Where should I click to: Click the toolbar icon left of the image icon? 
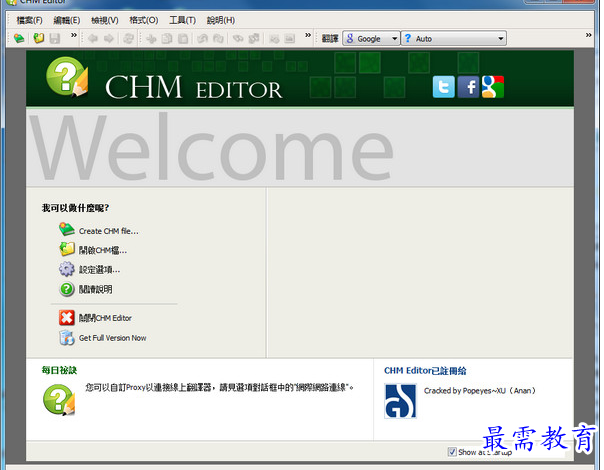click(274, 39)
